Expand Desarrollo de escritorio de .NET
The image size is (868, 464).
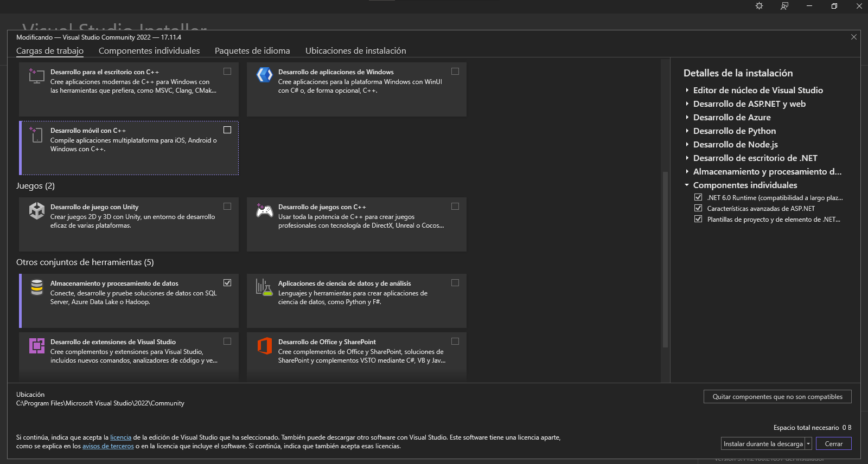pos(687,158)
